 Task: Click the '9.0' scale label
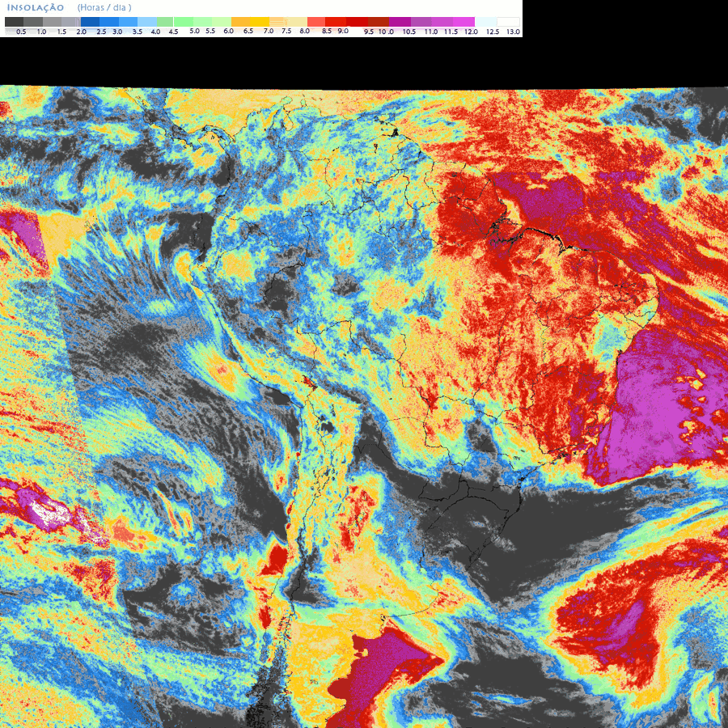point(343,31)
